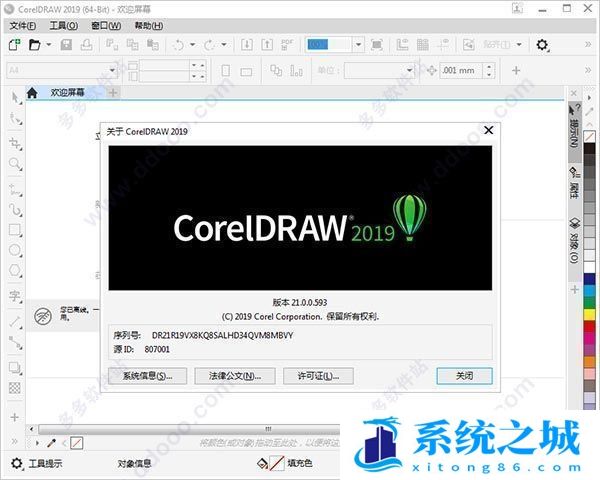This screenshot has height=480, width=600.
Task: Click the Redo arrow icon
Action: pos(209,45)
